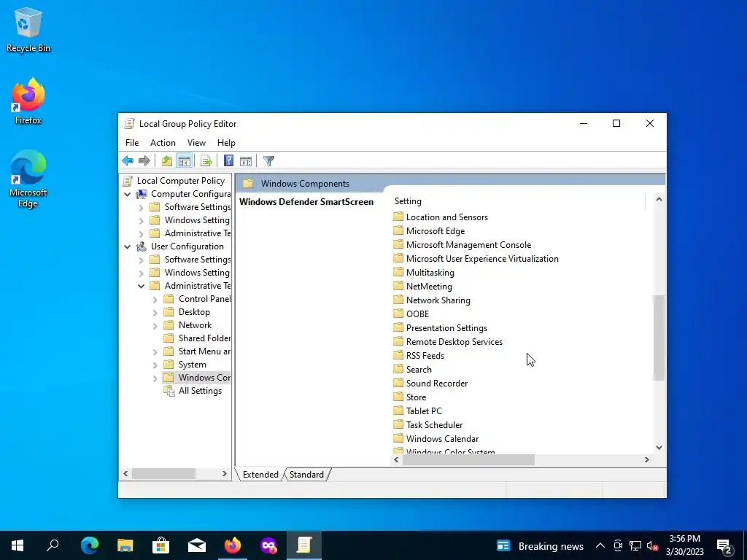This screenshot has height=560, width=747.
Task: Open taskbar Search magnifier
Action: pyautogui.click(x=53, y=545)
